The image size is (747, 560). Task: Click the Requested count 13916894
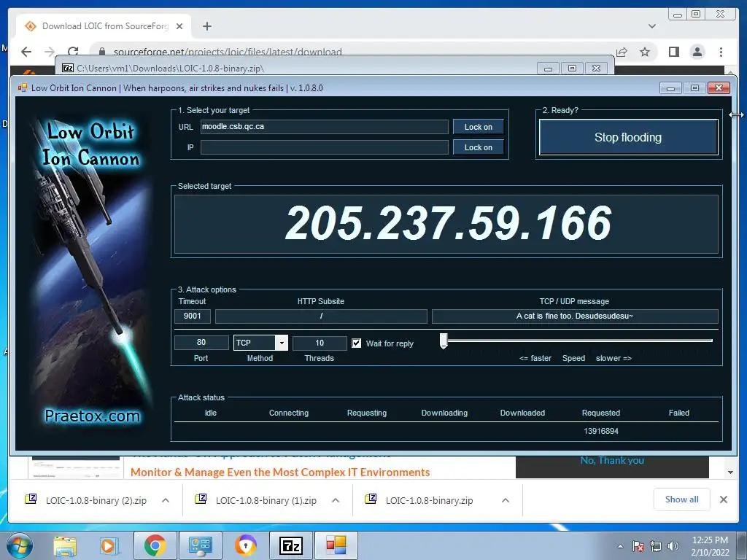[x=601, y=431]
